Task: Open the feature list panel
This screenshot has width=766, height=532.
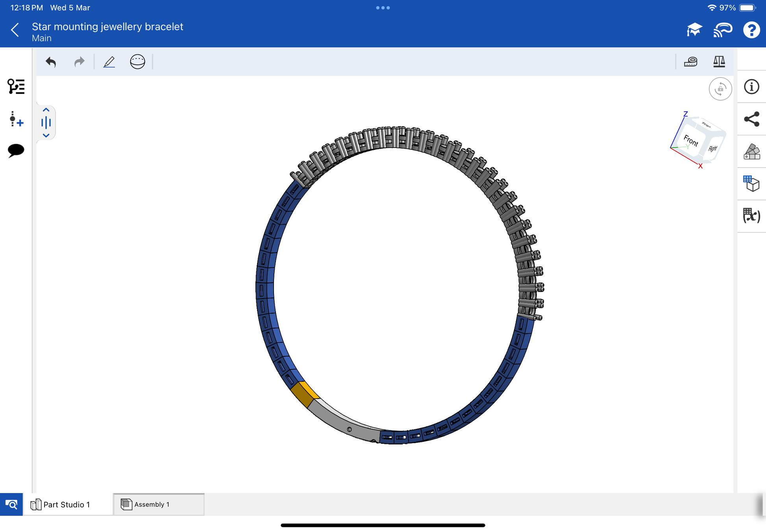Action: [x=16, y=87]
